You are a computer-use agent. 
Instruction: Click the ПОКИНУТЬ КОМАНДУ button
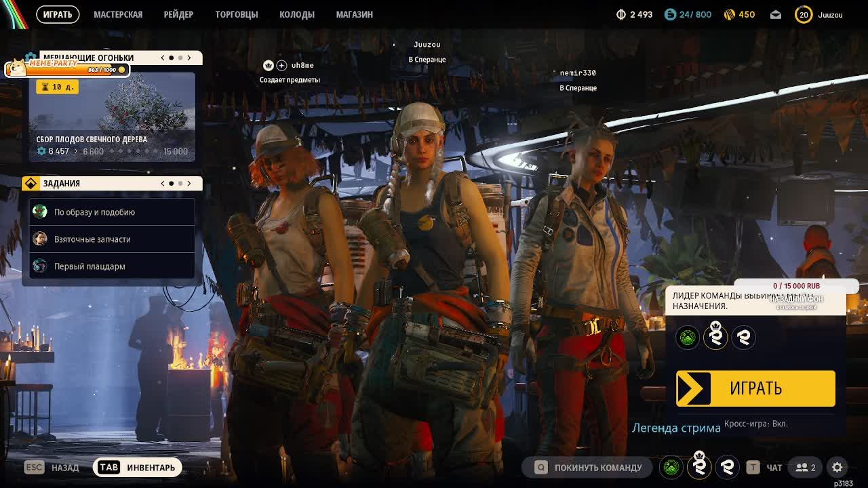pos(589,467)
